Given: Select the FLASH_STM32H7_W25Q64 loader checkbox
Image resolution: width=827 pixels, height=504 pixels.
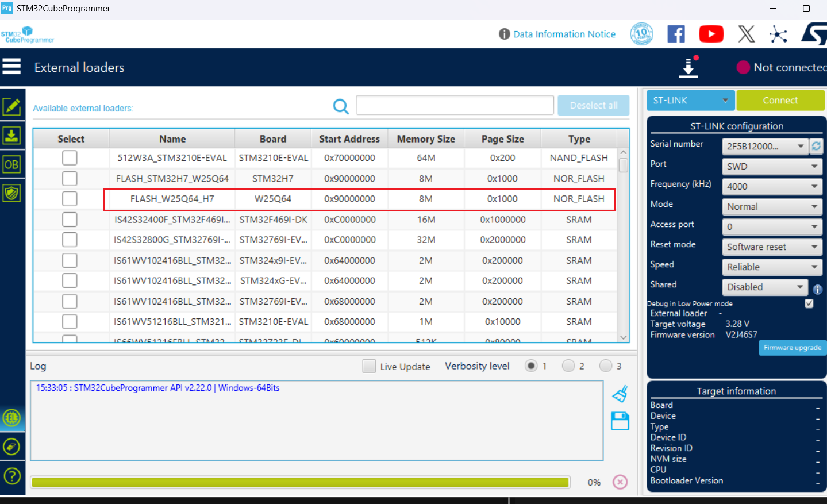Looking at the screenshot, I should pos(70,179).
